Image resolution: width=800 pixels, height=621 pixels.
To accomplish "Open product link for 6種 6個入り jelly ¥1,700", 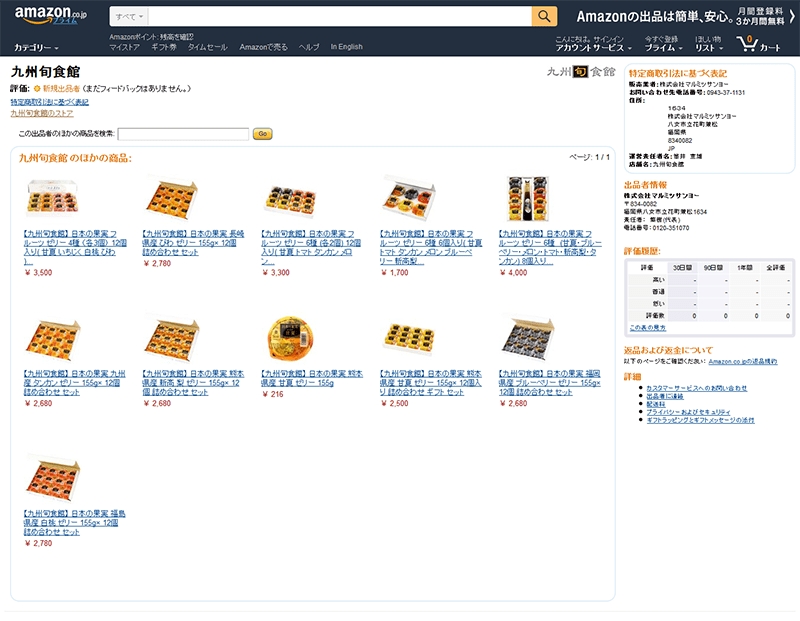I will pyautogui.click(x=430, y=247).
